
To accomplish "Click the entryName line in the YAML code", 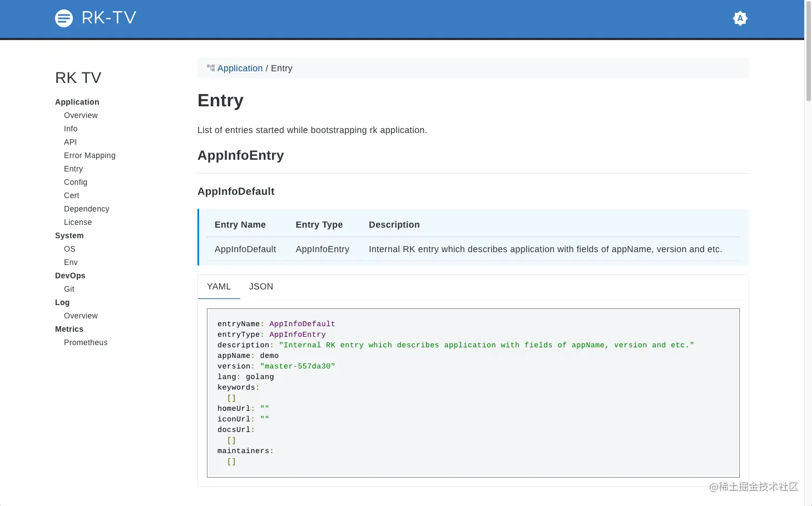I will [x=276, y=324].
